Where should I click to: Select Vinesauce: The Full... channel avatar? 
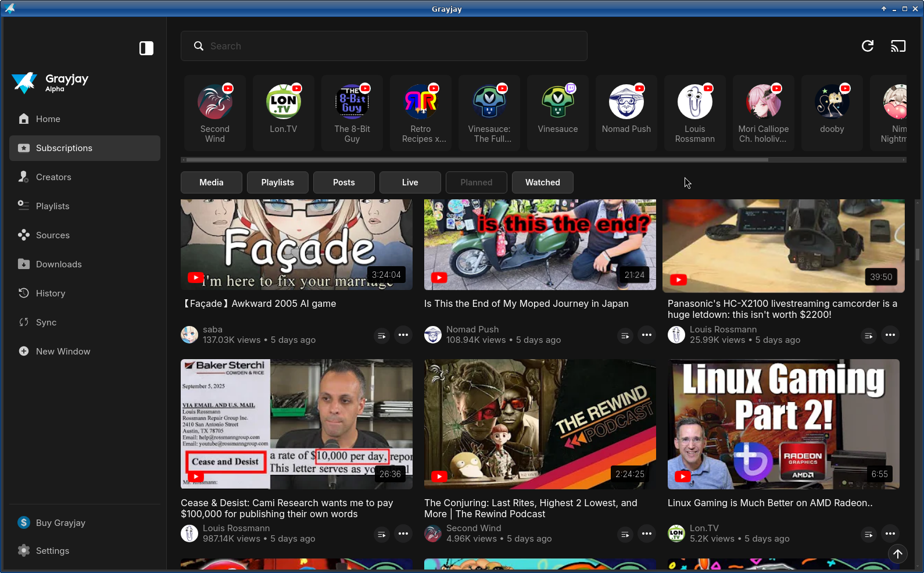point(489,102)
